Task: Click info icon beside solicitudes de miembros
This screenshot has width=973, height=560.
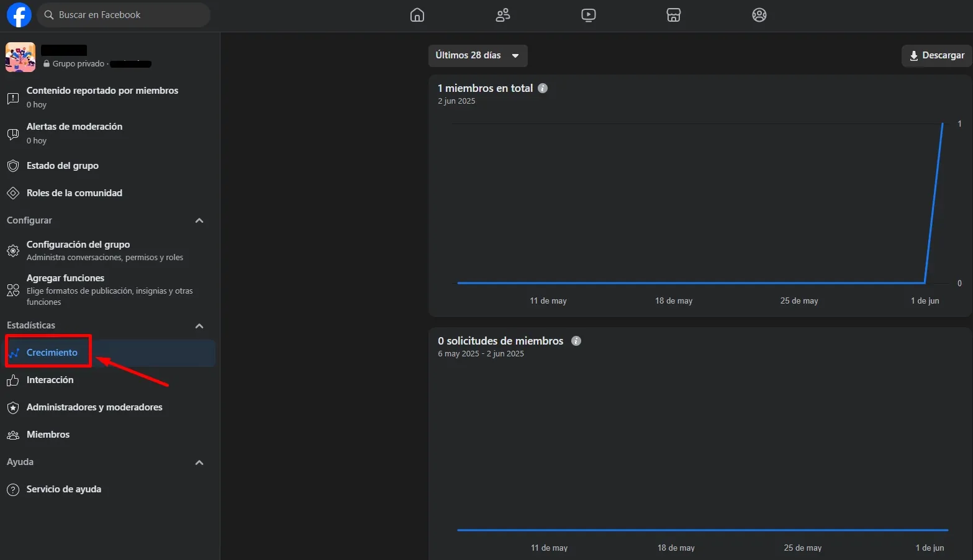Action: [x=576, y=341]
